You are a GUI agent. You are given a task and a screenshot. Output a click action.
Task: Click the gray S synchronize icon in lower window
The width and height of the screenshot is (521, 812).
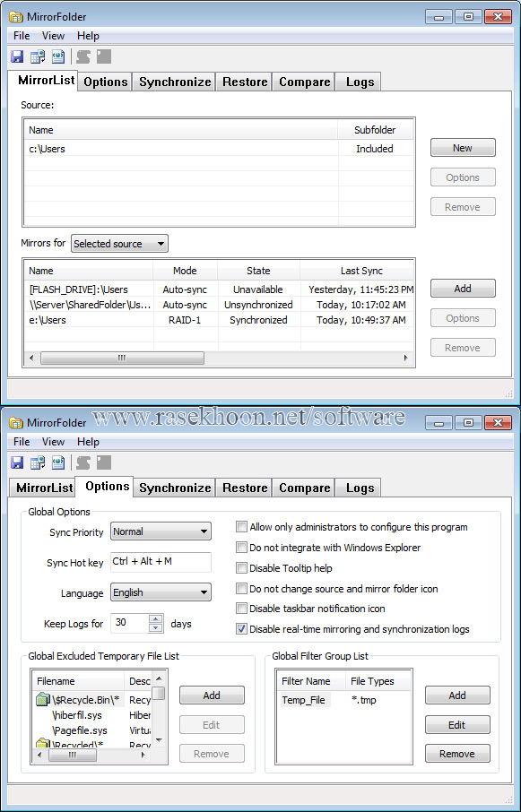coord(82,462)
